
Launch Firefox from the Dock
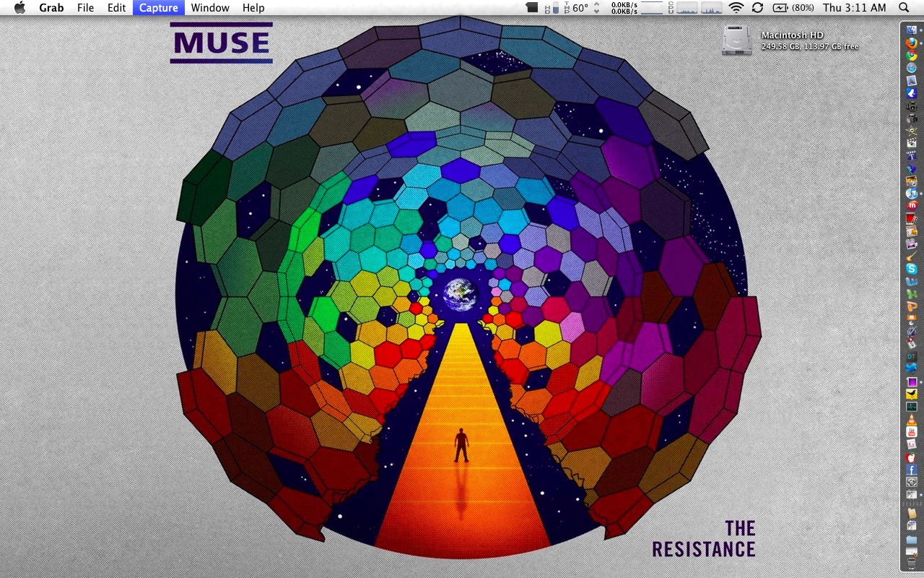tap(912, 43)
